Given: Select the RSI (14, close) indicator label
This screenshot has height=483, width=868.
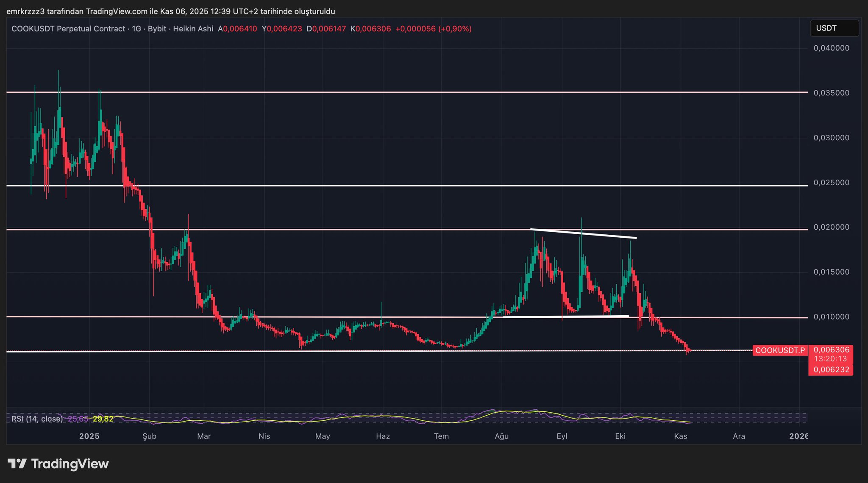Looking at the screenshot, I should click(x=37, y=419).
